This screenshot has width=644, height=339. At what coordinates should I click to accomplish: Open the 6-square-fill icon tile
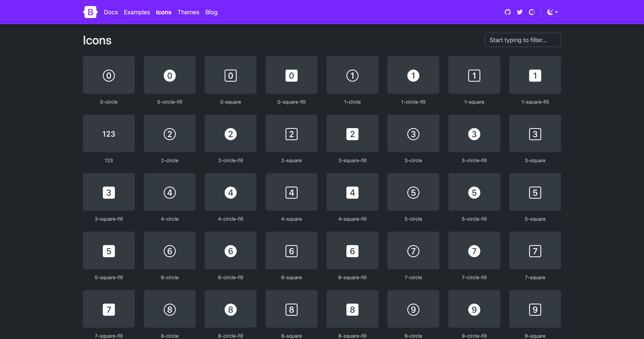point(353,250)
